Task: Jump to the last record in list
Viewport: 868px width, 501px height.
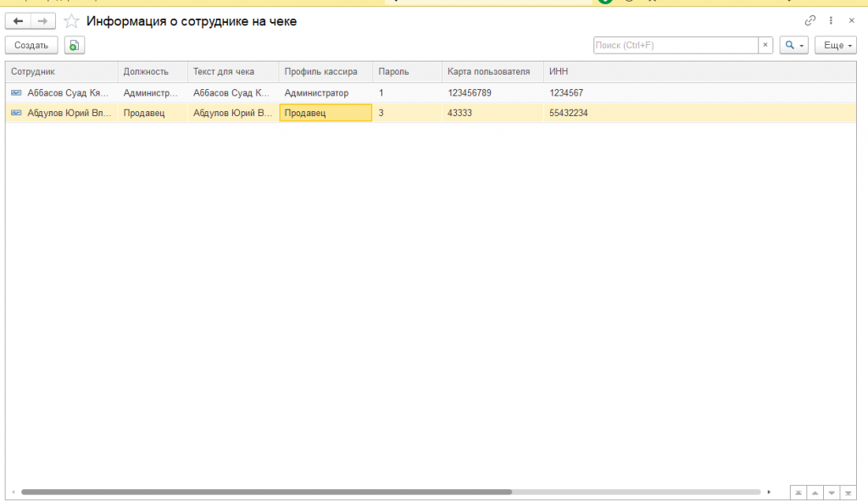Action: [x=848, y=493]
